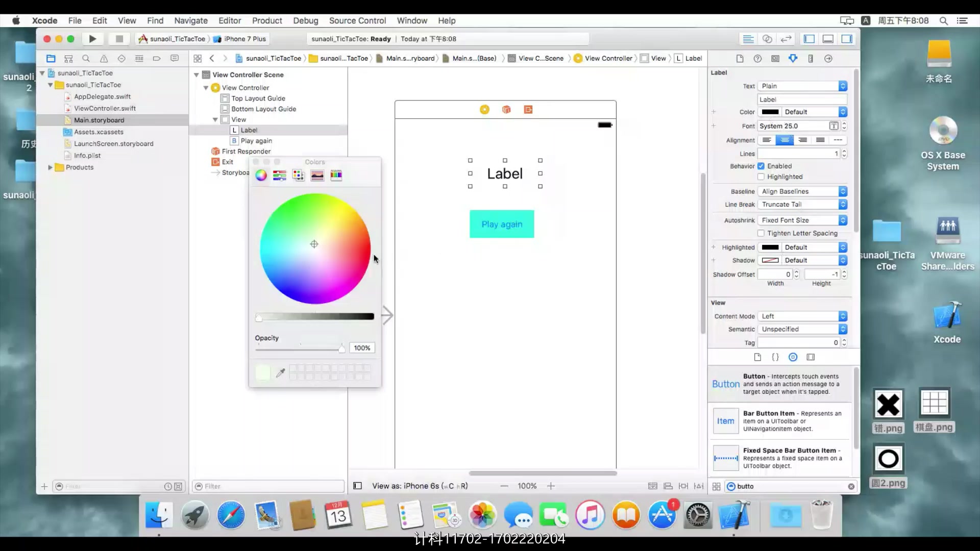Image resolution: width=980 pixels, height=551 pixels.
Task: Show the Version editor
Action: (x=786, y=39)
